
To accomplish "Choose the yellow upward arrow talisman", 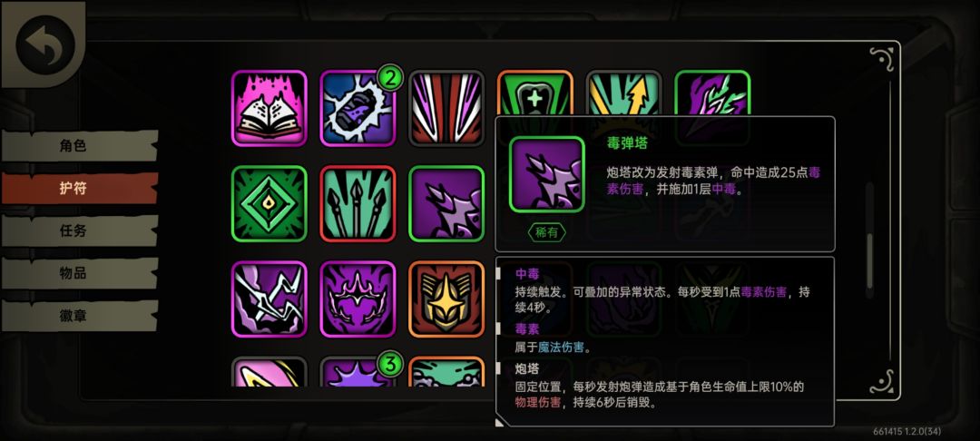I will 623,93.
